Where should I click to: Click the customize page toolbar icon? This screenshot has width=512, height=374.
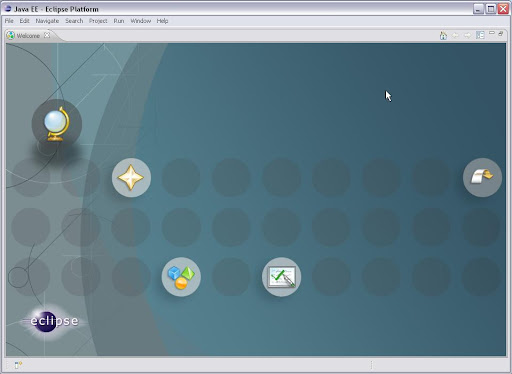point(480,35)
